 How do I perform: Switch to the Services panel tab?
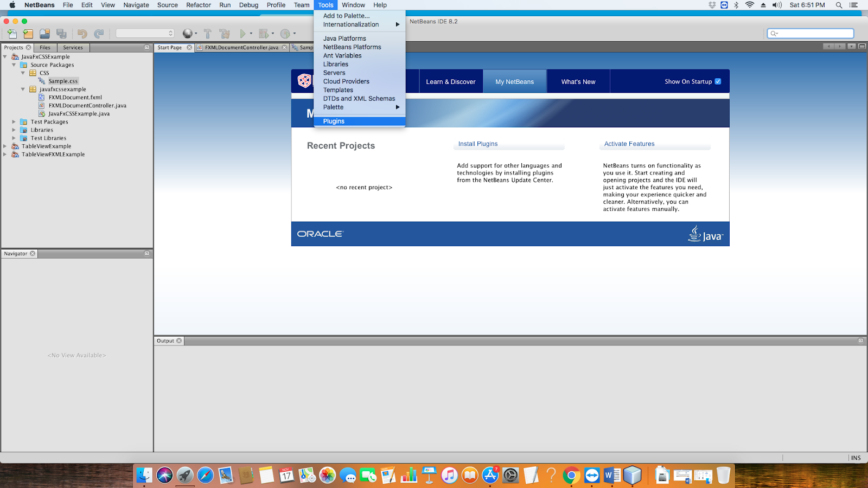(73, 48)
